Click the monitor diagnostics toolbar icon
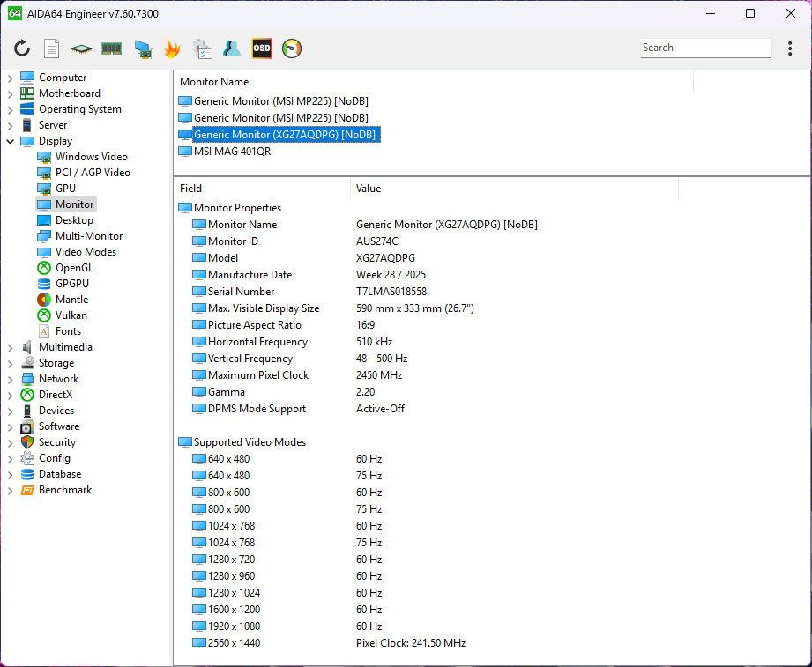 click(143, 48)
